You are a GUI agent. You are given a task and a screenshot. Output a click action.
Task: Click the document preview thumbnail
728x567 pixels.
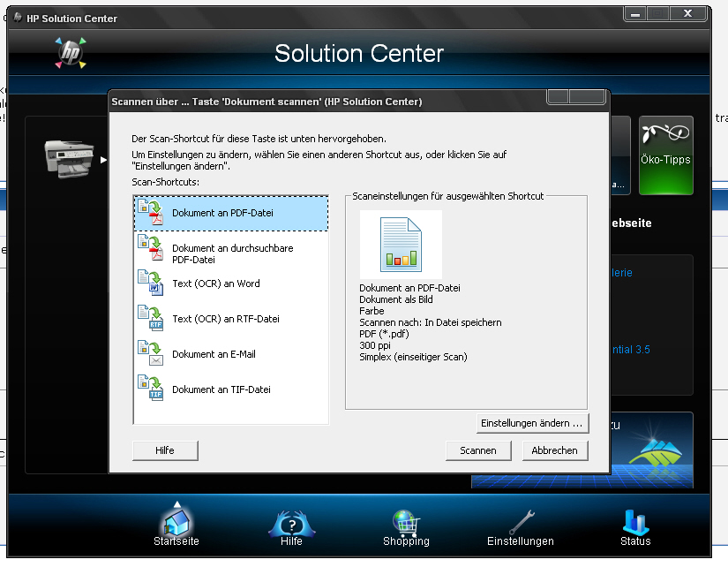401,245
